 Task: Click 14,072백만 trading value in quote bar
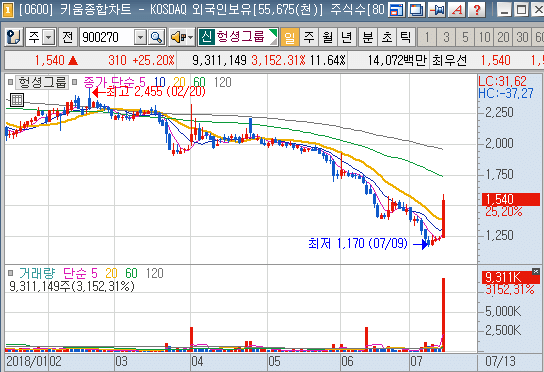(397, 60)
